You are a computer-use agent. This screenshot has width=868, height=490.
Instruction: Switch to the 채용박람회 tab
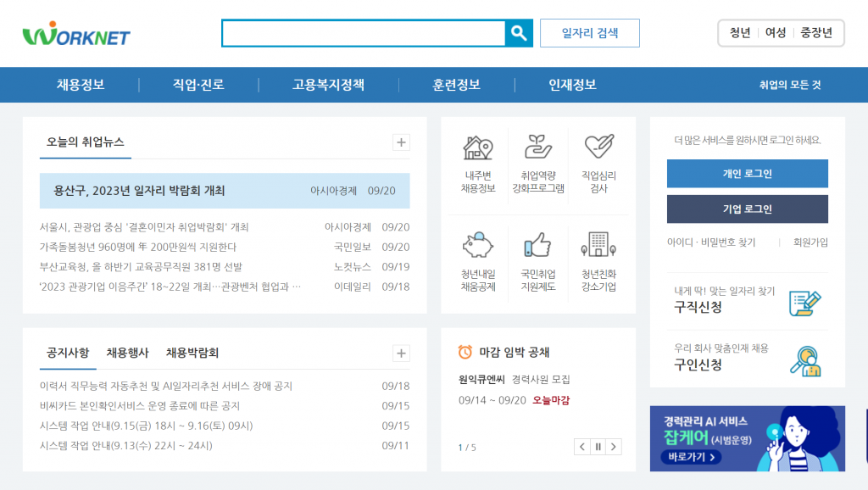click(192, 354)
